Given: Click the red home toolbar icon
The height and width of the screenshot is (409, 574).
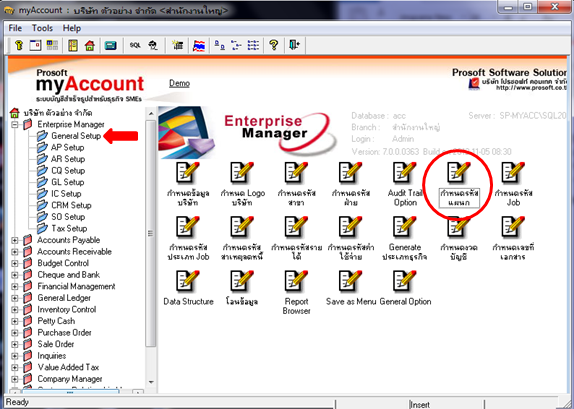Looking at the screenshot, I should tap(90, 46).
